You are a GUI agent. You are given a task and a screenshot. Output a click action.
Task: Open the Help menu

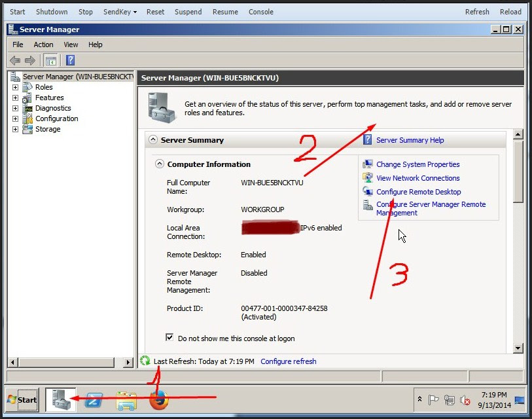coord(96,45)
